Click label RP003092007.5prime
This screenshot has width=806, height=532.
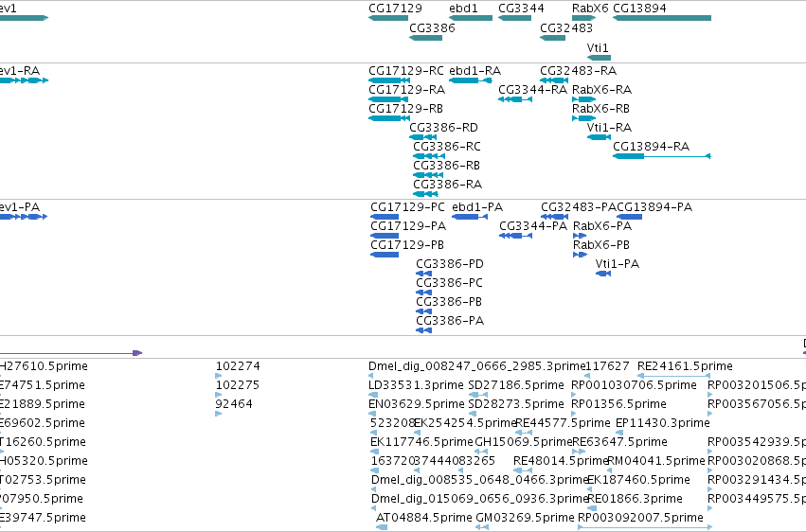point(640,518)
